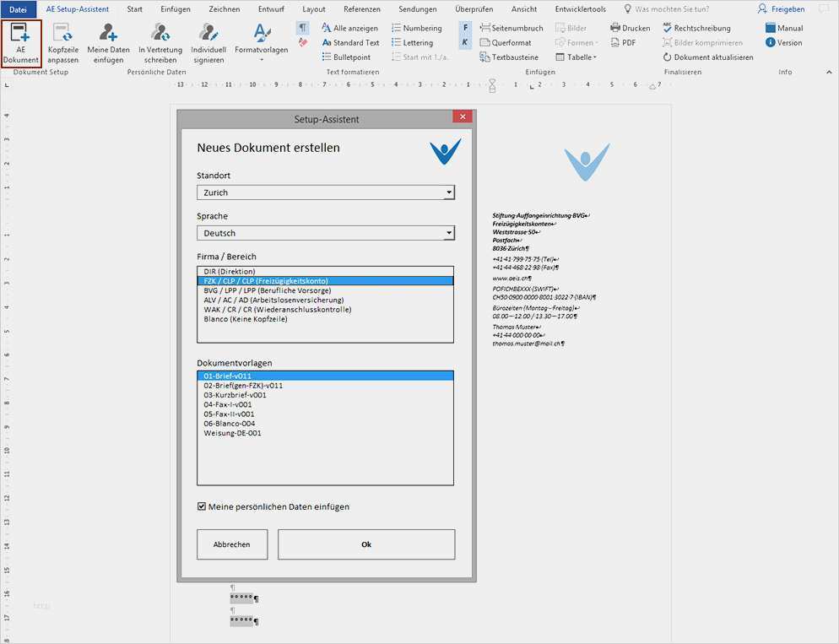Viewport: 839px width, 644px height.
Task: Open Kopfzeile anpassen
Action: click(63, 43)
